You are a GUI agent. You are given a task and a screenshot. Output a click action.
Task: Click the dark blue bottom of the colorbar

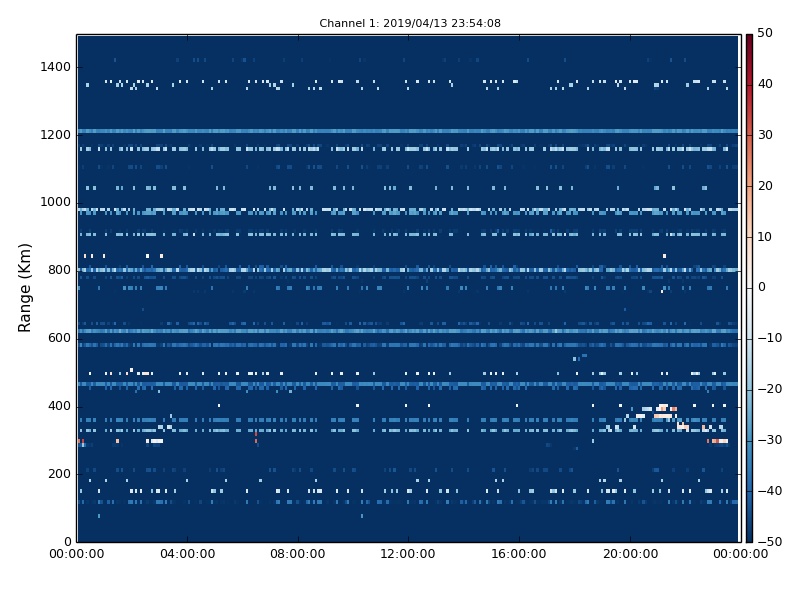coord(748,535)
